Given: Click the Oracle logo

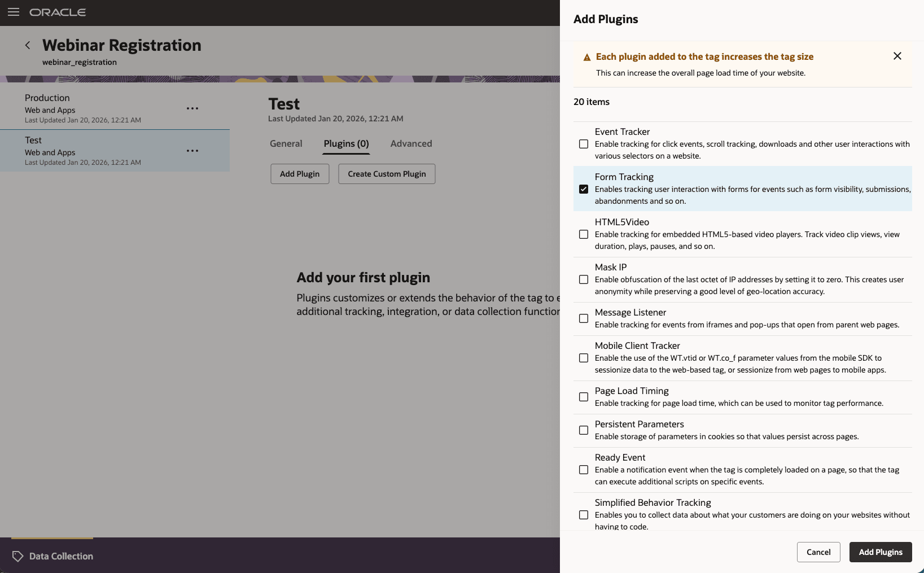Looking at the screenshot, I should click(57, 12).
